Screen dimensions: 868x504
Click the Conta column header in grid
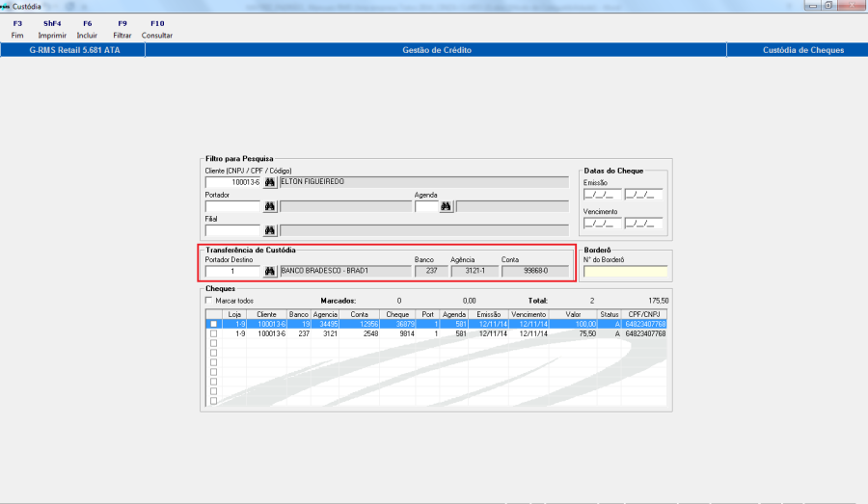click(360, 314)
